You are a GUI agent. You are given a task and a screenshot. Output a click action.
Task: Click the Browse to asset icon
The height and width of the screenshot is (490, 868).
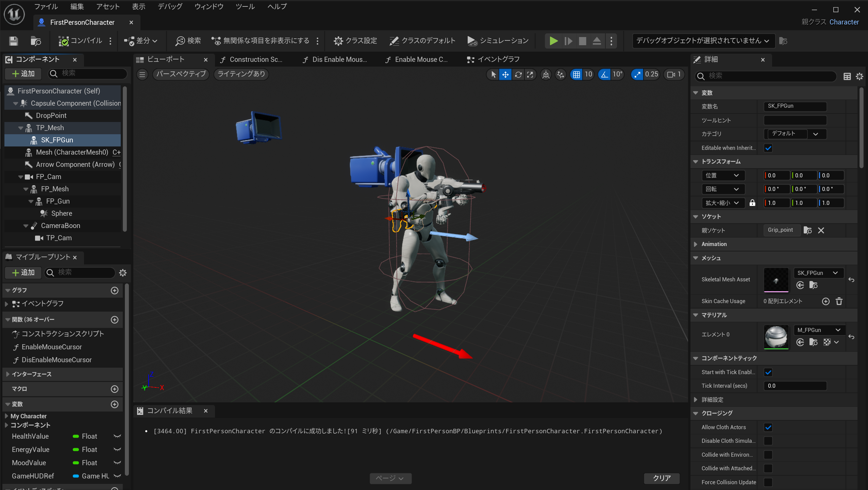(x=35, y=41)
